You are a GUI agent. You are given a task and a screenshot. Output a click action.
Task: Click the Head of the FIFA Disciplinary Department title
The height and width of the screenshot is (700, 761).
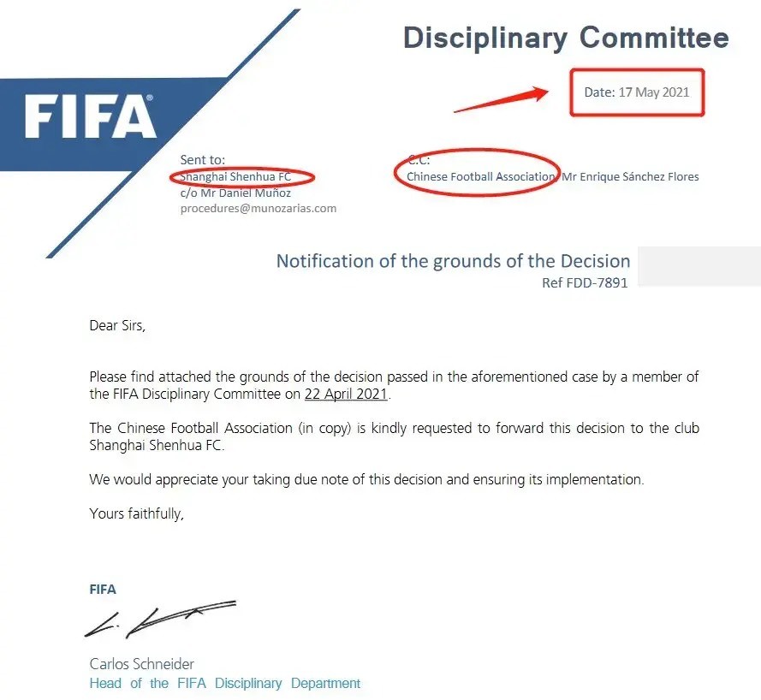(225, 683)
